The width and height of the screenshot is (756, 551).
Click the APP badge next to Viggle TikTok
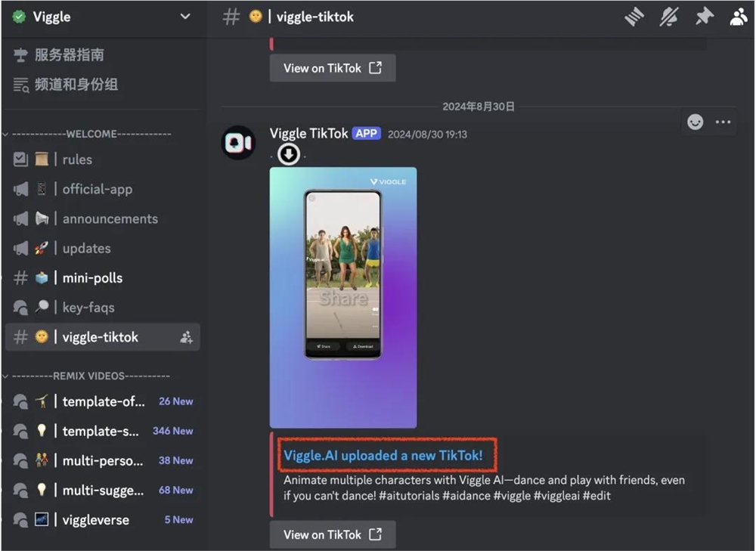pyautogui.click(x=367, y=134)
